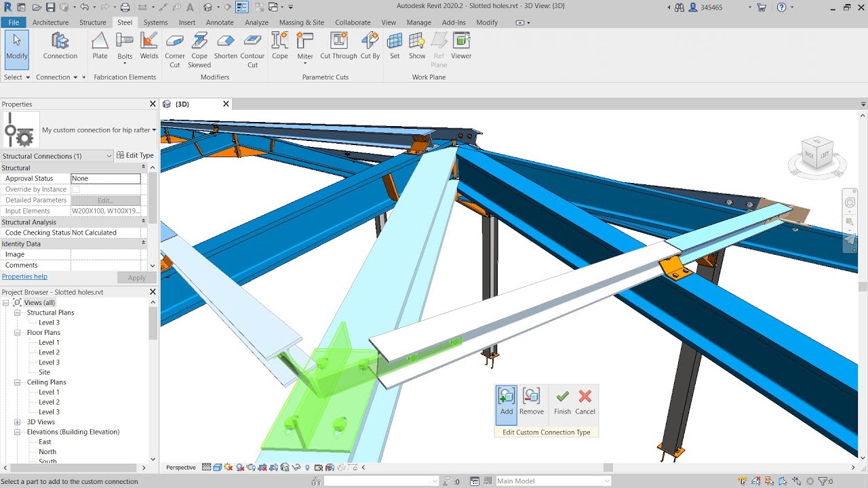Screen dimensions: 868x488
Task: Collapse the Floor Plans tree node
Action: (x=18, y=333)
